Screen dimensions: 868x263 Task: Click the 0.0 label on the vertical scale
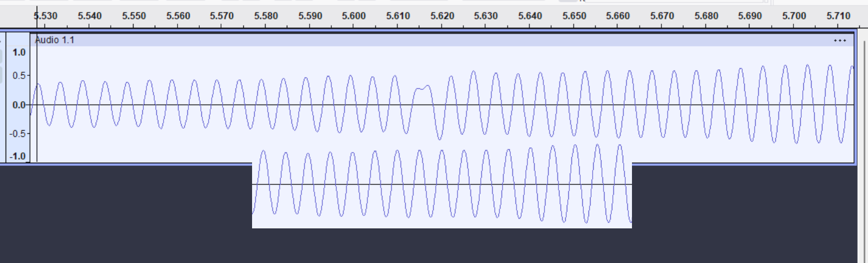(x=19, y=105)
